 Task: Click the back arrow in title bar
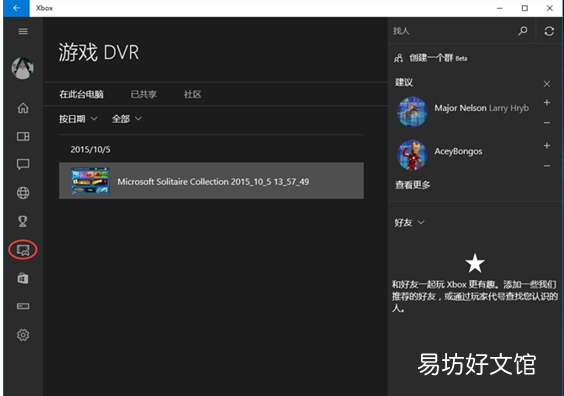[x=16, y=8]
